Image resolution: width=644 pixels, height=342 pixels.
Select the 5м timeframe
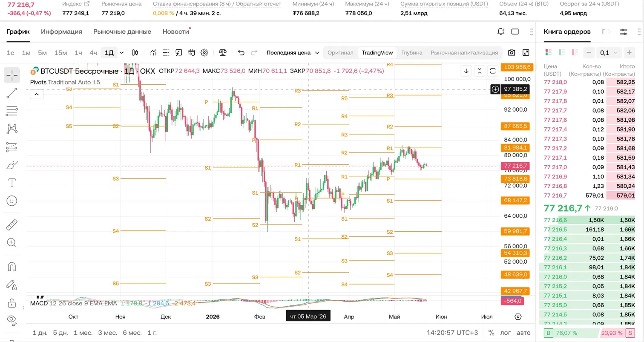point(42,53)
